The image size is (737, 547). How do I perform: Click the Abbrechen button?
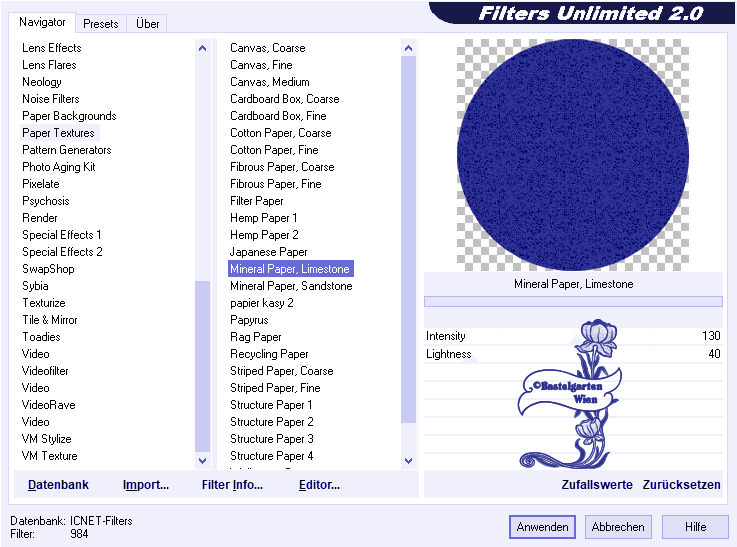pos(618,527)
